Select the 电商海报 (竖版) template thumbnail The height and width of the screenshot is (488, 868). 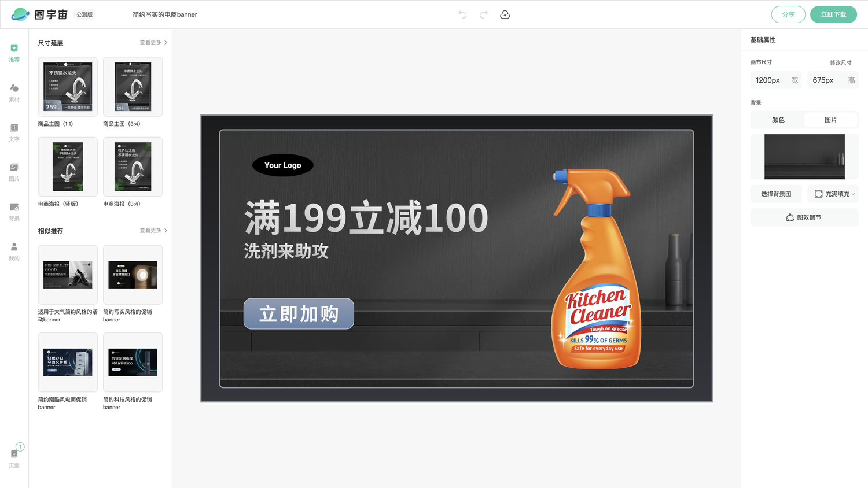(68, 167)
